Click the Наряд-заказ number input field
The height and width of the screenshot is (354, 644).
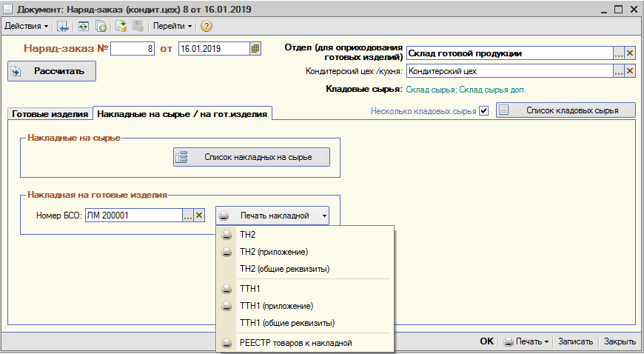[x=133, y=49]
